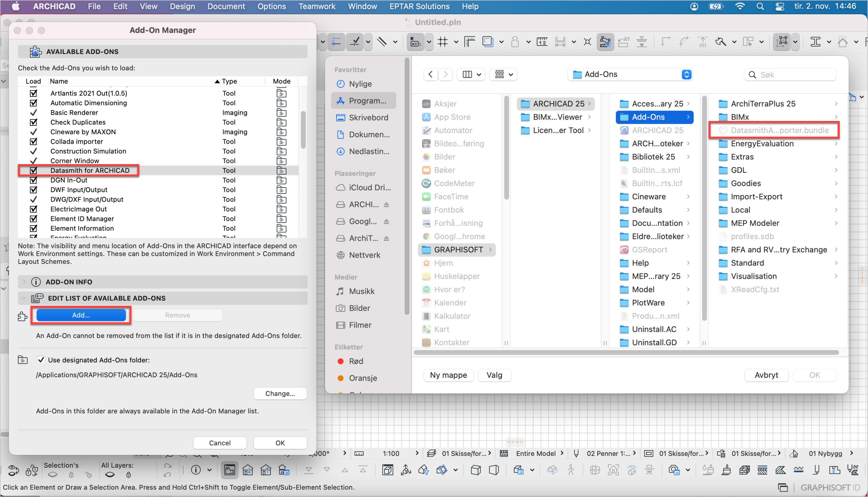Expand the ADD-ON INFO section
The width and height of the screenshot is (868, 497).
coord(24,282)
